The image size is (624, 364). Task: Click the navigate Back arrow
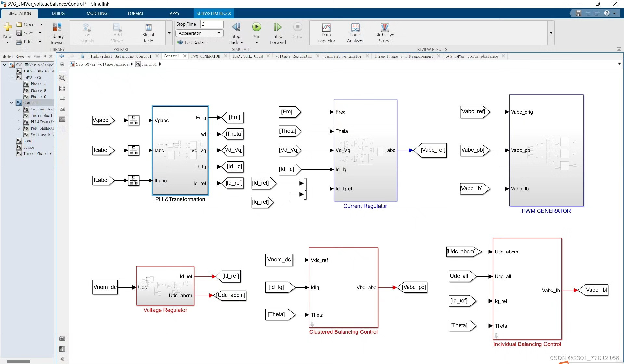(62, 56)
